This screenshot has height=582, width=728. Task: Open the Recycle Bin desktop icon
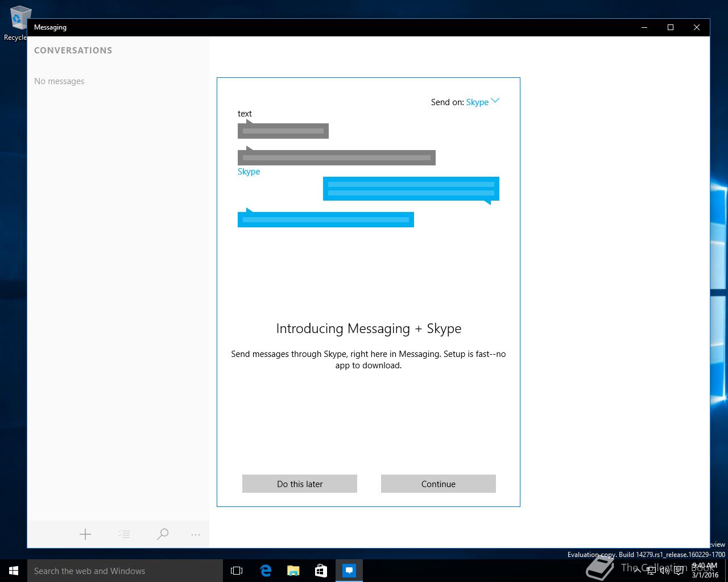pos(17,24)
